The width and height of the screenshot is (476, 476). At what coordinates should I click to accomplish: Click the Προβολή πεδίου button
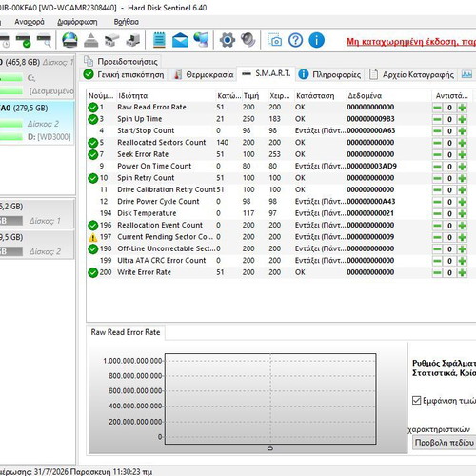click(445, 442)
